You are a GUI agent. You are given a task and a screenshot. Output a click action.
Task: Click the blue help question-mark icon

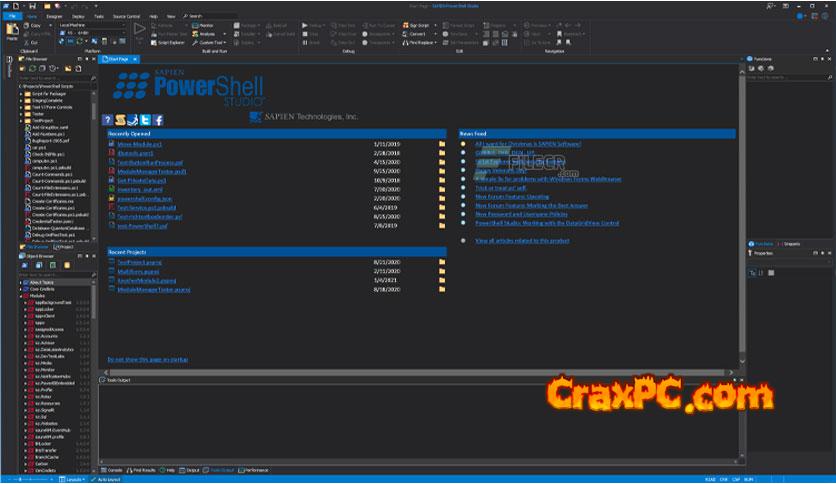[109, 121]
